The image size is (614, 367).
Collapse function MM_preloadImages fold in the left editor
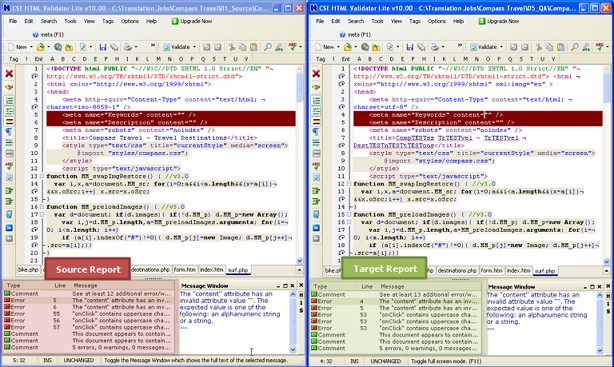point(42,207)
